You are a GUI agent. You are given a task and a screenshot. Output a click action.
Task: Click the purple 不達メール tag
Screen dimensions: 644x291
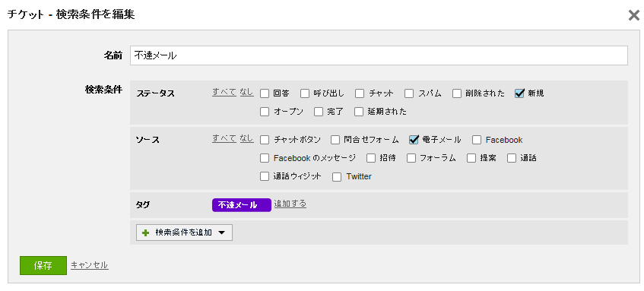point(242,205)
